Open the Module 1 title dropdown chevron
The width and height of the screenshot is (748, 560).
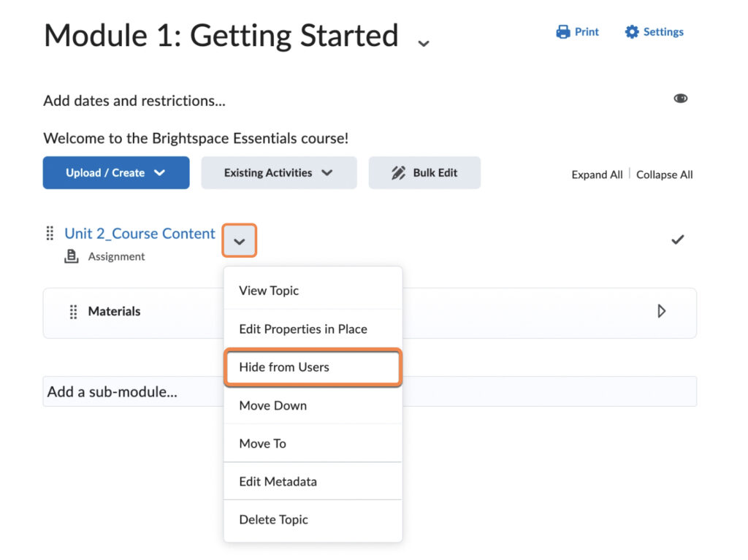pos(424,43)
